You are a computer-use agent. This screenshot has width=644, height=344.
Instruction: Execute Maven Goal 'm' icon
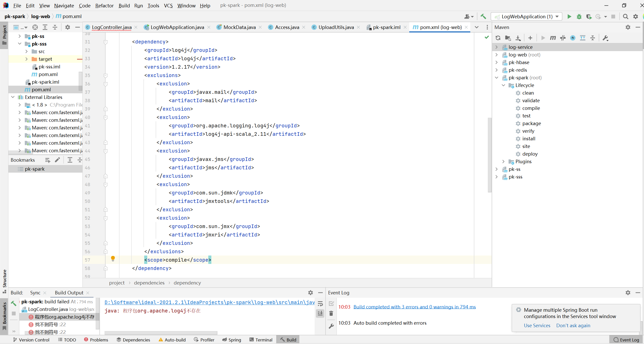[553, 38]
